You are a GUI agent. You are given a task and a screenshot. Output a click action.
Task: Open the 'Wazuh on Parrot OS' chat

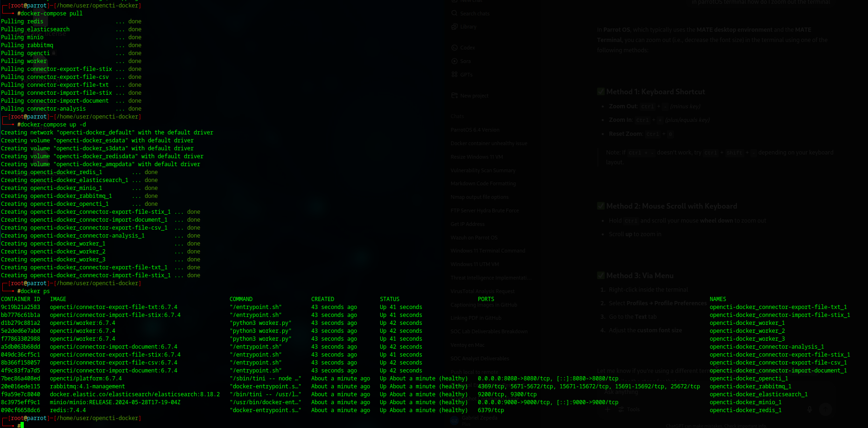click(x=474, y=237)
